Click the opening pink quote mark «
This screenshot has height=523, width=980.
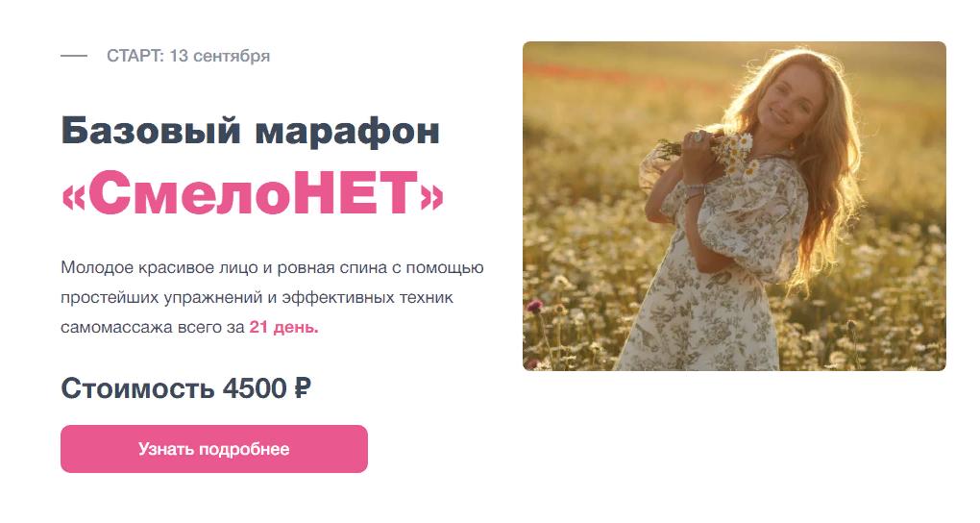coord(74,196)
